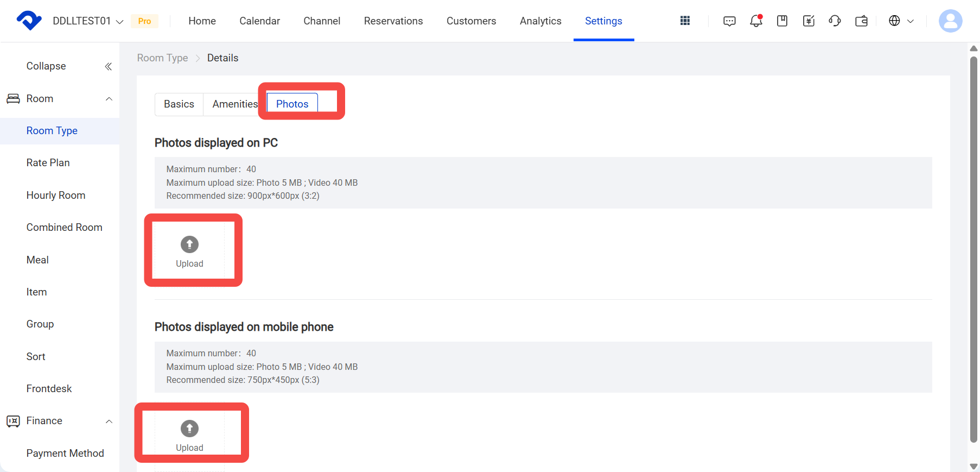The width and height of the screenshot is (980, 472).
Task: Switch to the Basics tab
Action: (179, 104)
